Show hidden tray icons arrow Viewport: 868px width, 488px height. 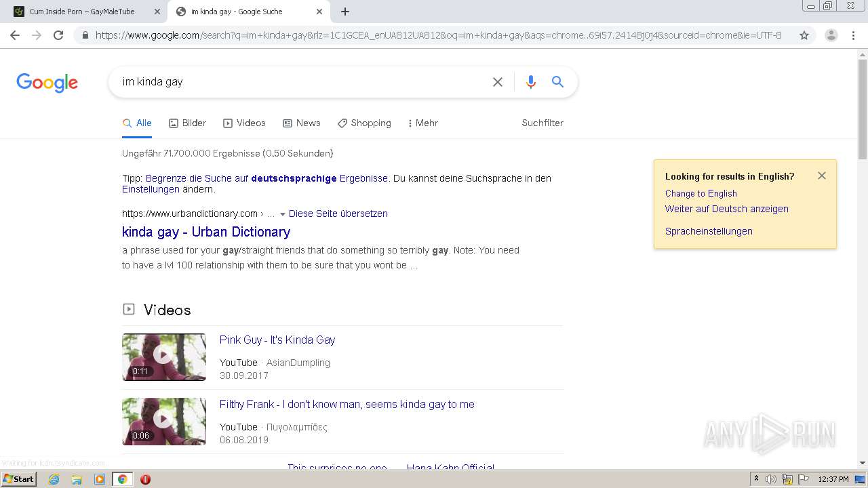tap(756, 479)
